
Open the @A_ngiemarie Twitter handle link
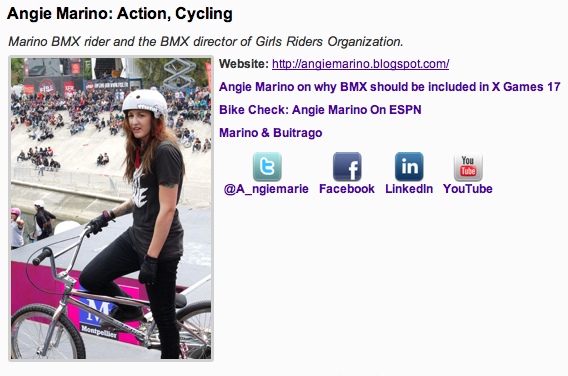(266, 189)
